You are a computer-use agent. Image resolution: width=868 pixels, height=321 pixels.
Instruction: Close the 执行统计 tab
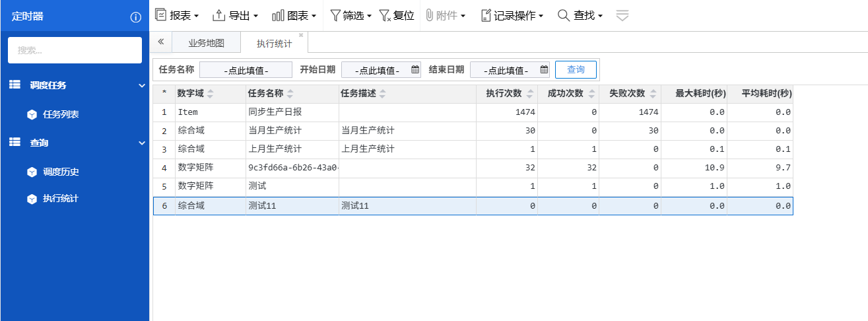[x=301, y=35]
